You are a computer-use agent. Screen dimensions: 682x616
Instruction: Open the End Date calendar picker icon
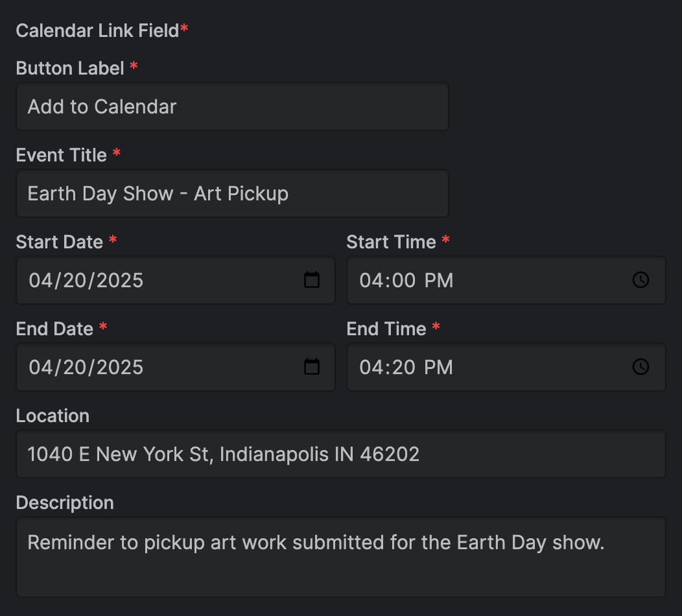[312, 367]
